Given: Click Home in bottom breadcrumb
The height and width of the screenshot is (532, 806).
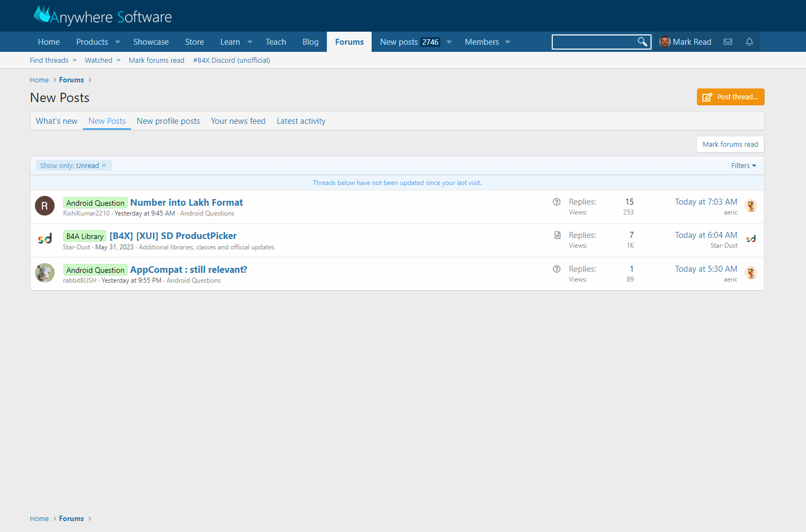Looking at the screenshot, I should coord(39,519).
